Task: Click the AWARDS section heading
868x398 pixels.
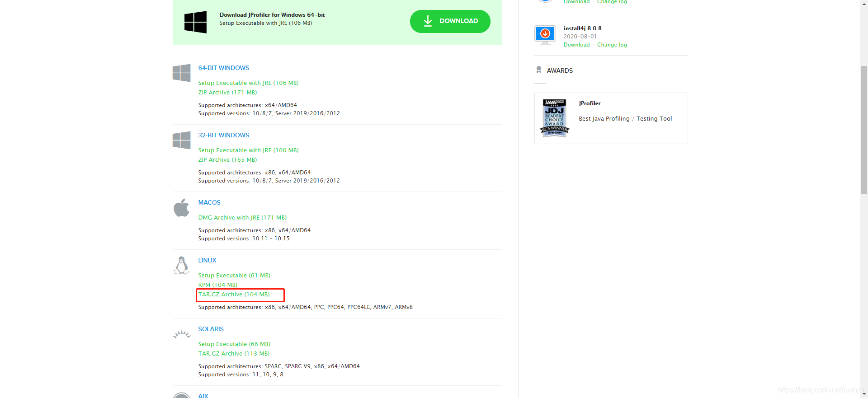Action: [x=560, y=70]
